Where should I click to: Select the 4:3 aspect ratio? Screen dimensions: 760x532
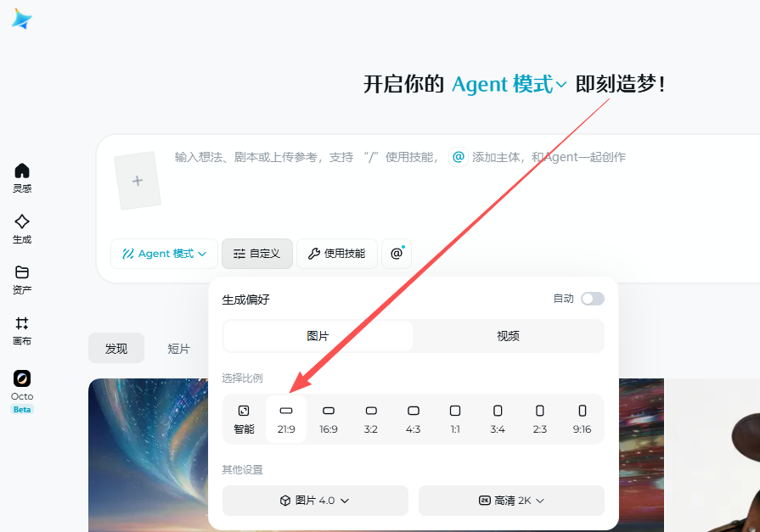coord(413,419)
